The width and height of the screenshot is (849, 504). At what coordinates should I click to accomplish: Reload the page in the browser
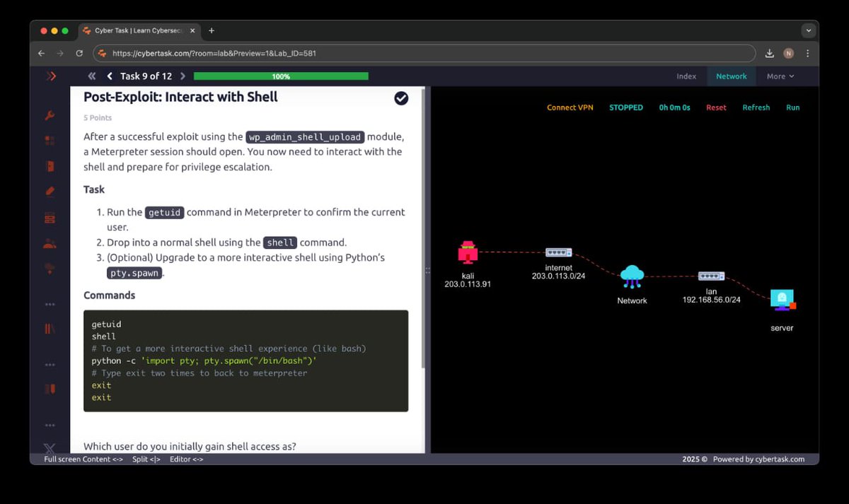point(79,53)
